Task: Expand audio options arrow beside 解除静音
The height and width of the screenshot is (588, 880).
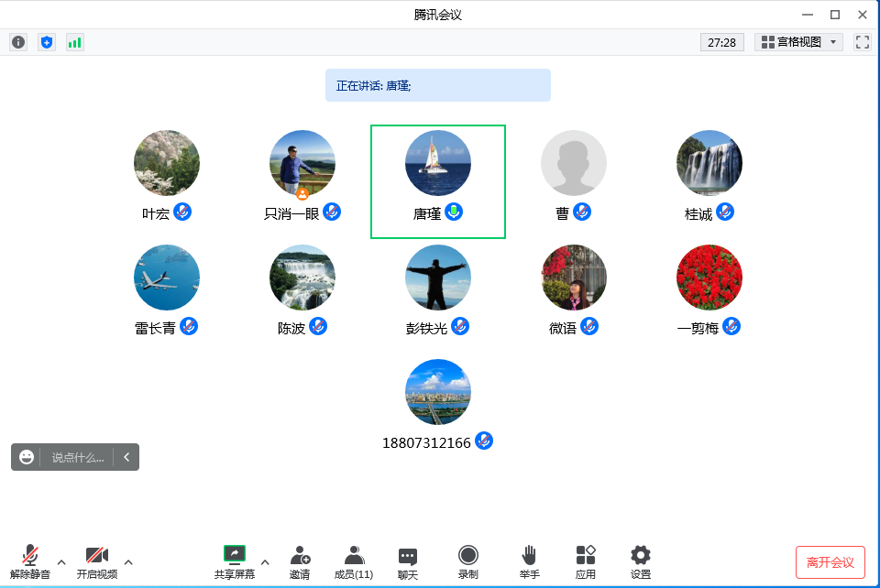Action: (61, 561)
